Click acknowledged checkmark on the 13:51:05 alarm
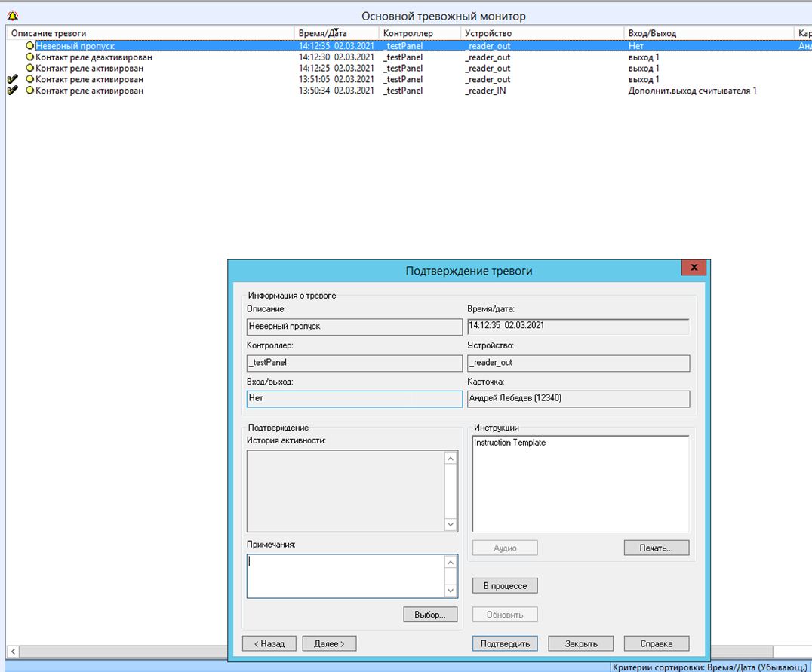 [12, 79]
